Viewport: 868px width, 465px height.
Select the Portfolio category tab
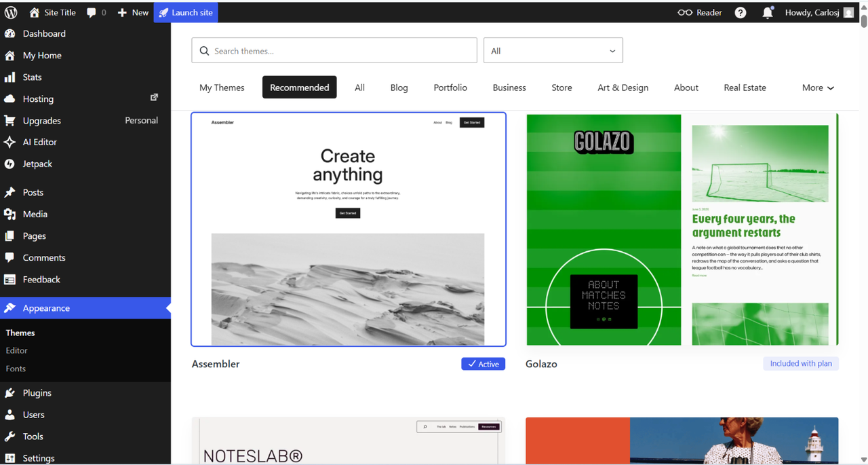(450, 88)
